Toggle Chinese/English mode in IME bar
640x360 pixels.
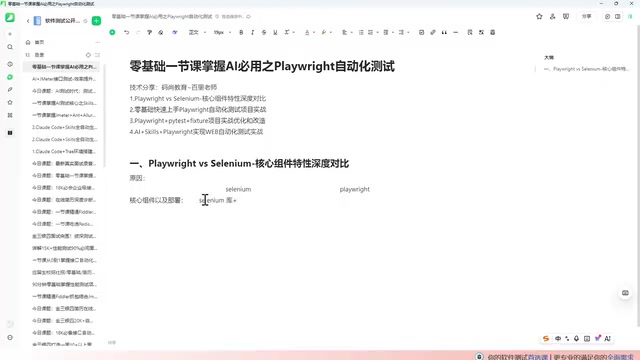click(x=558, y=338)
